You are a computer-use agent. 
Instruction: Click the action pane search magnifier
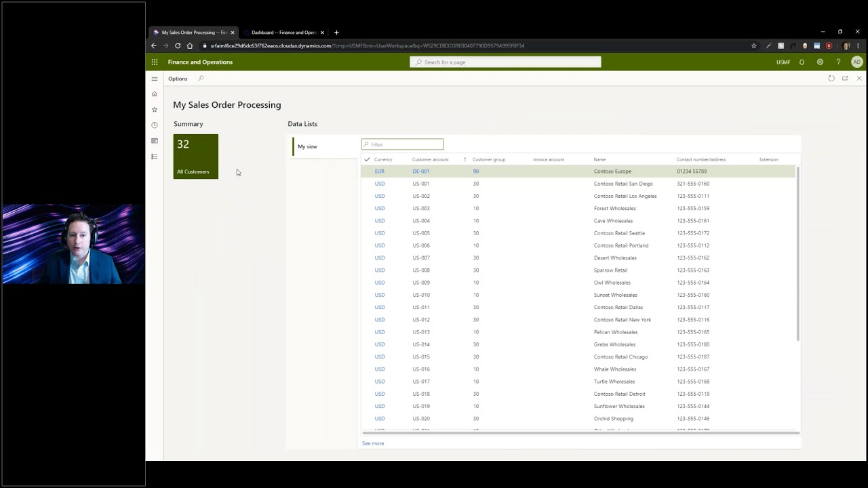[x=201, y=79]
